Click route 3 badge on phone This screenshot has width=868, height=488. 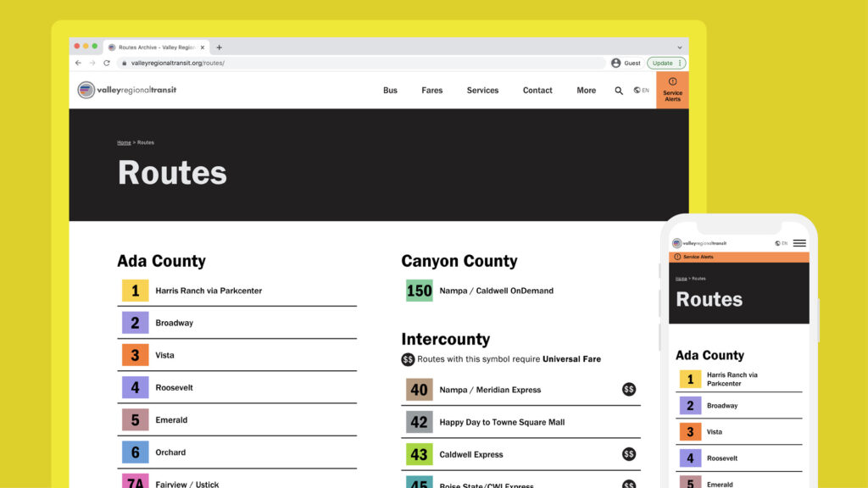point(690,431)
